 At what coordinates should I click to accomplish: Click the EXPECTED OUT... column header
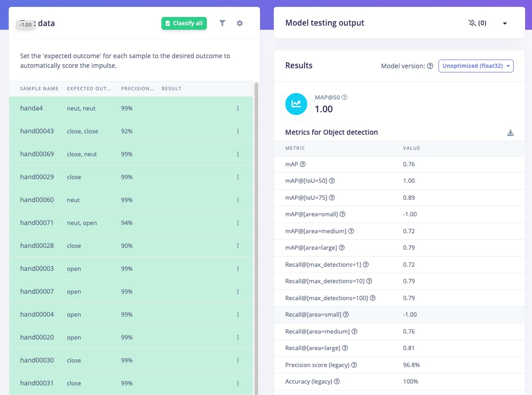click(x=89, y=88)
